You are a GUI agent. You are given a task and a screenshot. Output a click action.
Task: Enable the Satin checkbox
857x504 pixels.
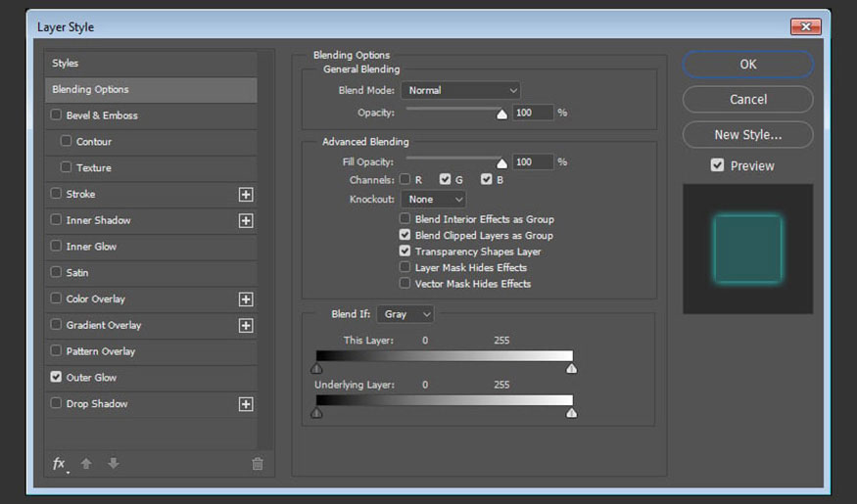(56, 272)
